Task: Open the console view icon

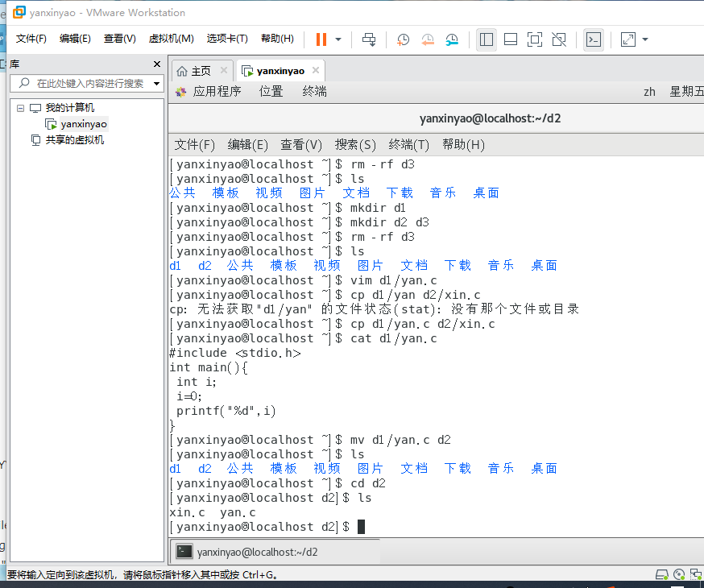Action: click(594, 39)
